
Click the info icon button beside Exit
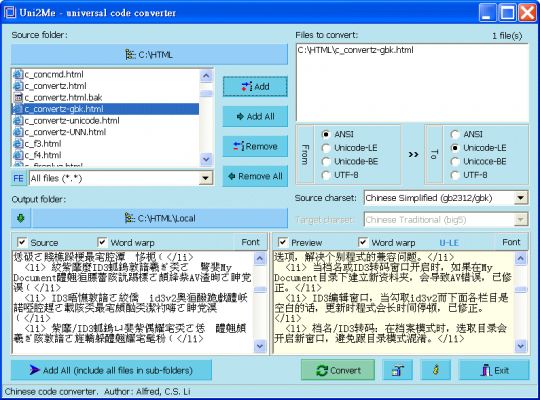click(x=436, y=370)
